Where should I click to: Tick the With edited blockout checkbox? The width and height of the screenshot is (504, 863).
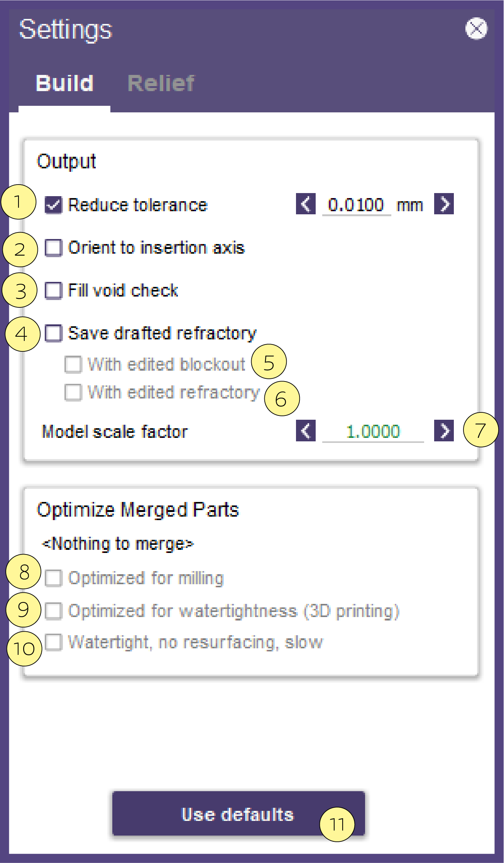pyautogui.click(x=73, y=365)
